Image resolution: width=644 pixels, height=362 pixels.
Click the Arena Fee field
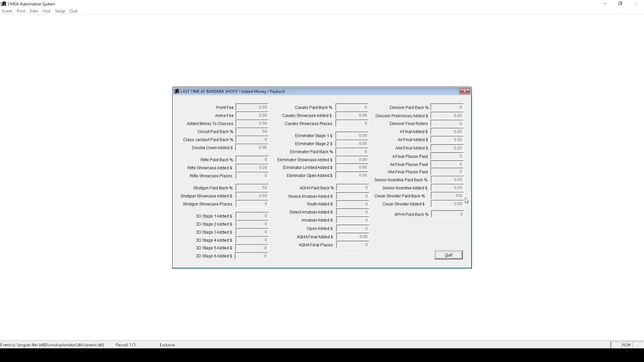click(x=252, y=115)
